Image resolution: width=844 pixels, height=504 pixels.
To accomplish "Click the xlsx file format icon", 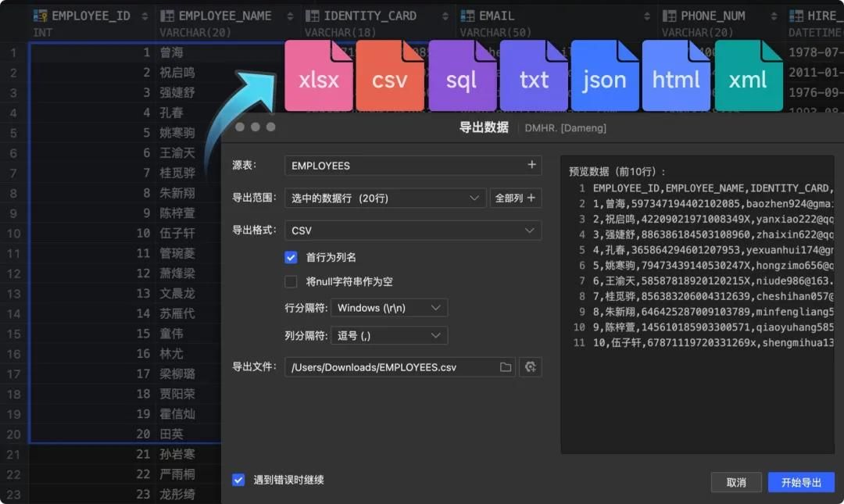I will click(319, 75).
